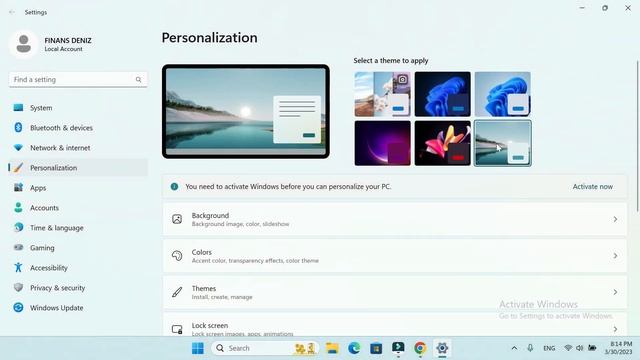The width and height of the screenshot is (640, 360).
Task: Go to Network & internet settings
Action: [x=78, y=148]
